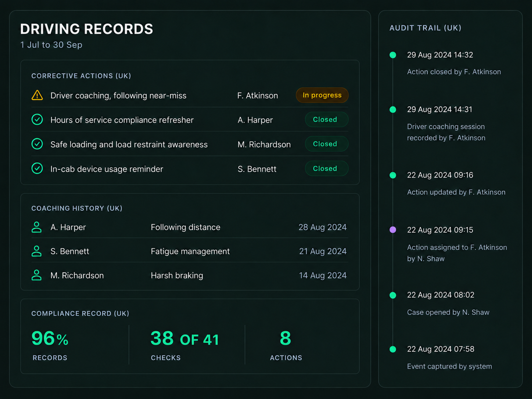
Task: Click 'Event captured by system' audit entry
Action: (450, 367)
